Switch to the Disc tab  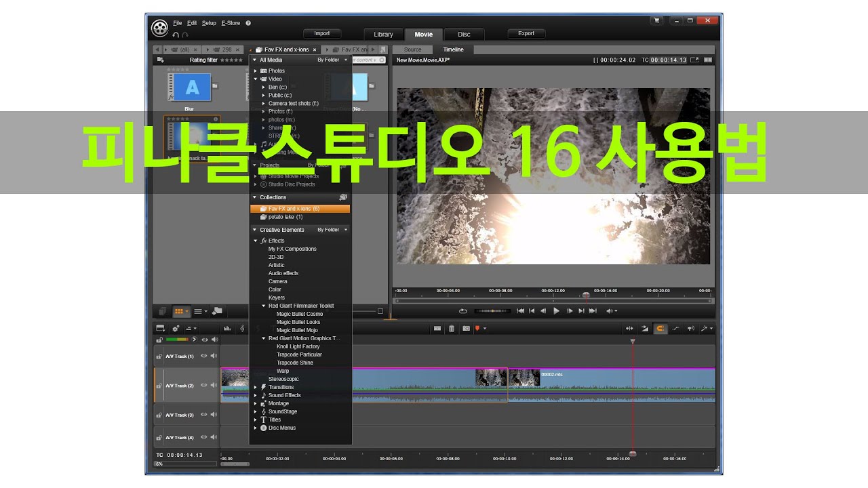coord(464,35)
